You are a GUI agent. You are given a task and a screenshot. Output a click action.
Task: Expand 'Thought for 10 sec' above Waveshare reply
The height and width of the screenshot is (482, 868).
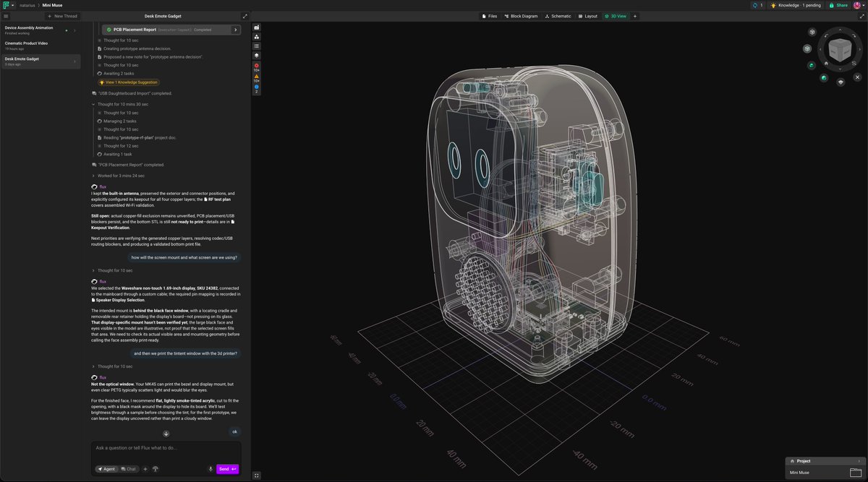pos(112,270)
